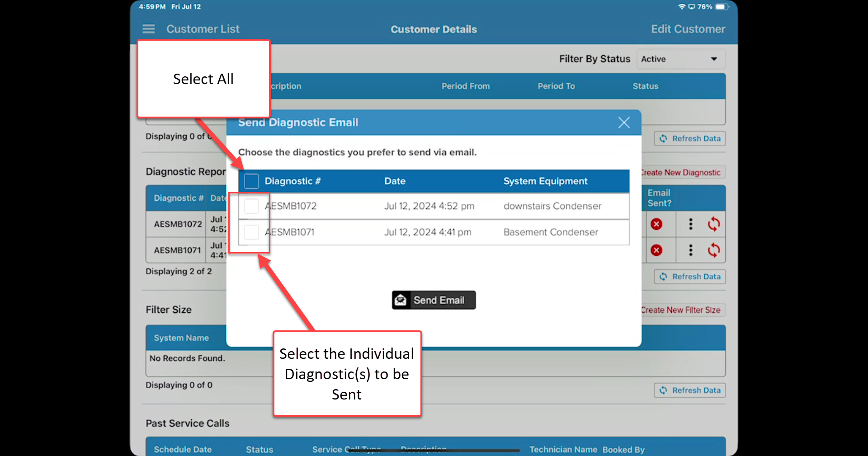Click Schedule Date header in Past Service Calls
This screenshot has height=456, width=868.
(x=183, y=450)
